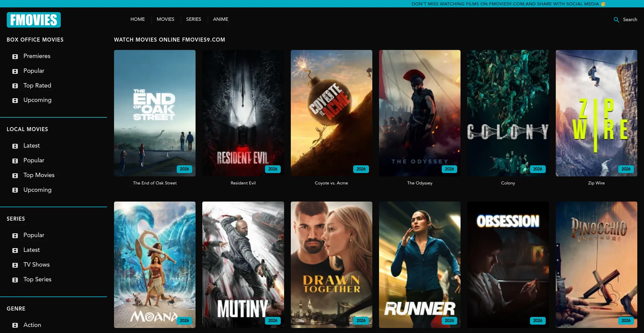644x333 pixels.
Task: Open TV Shows list
Action: click(x=37, y=265)
